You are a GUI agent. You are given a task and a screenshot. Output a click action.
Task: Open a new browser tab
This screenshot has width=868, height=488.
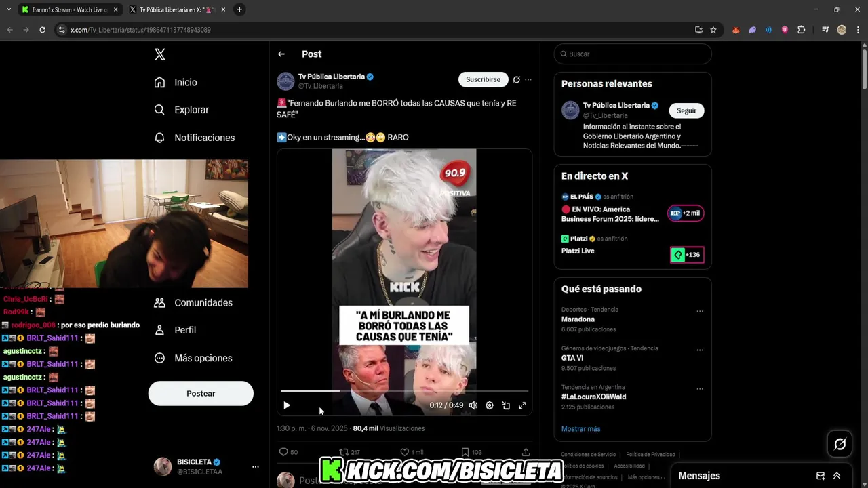239,9
